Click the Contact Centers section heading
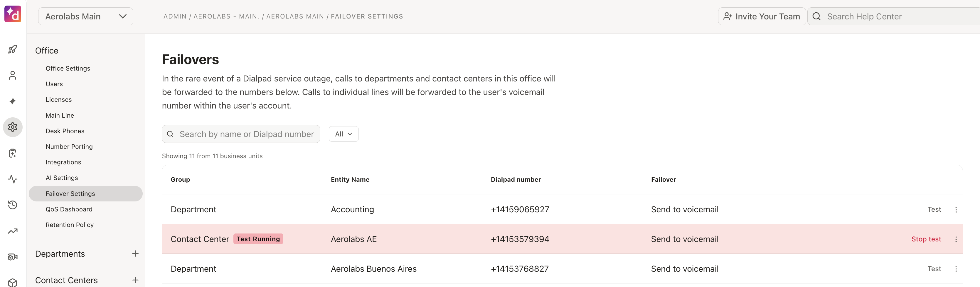 point(66,280)
